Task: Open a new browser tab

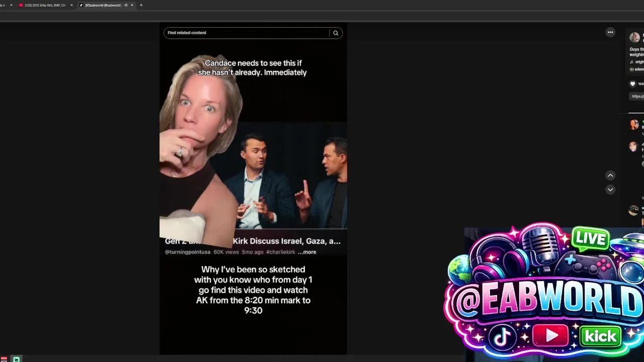Action: 141,5
